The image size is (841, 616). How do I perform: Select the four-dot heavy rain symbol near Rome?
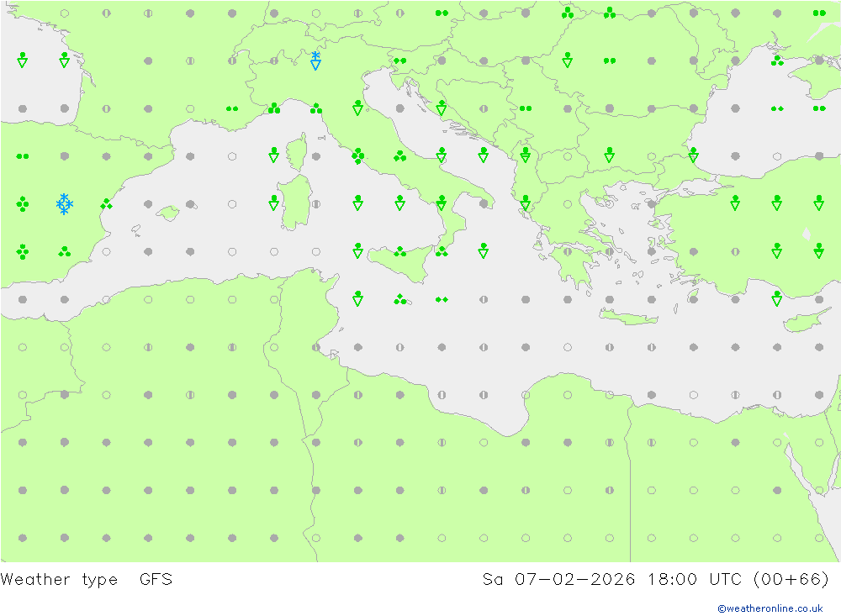[358, 156]
